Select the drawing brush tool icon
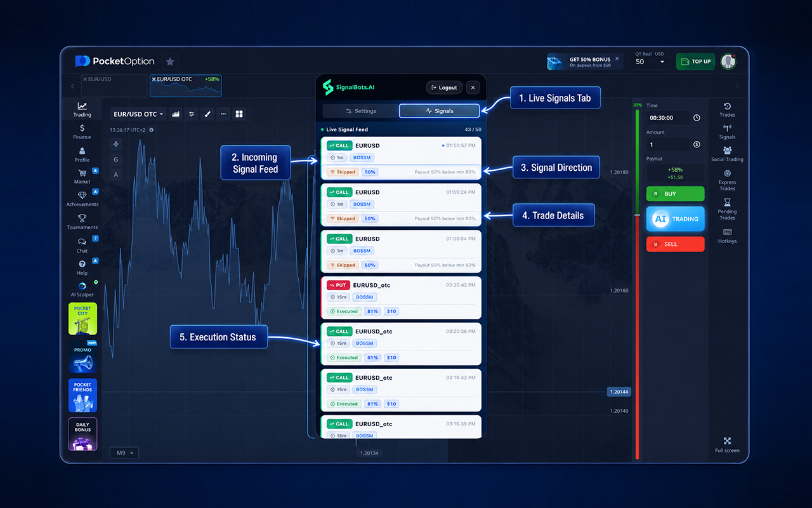Image resolution: width=812 pixels, height=508 pixels. click(207, 114)
